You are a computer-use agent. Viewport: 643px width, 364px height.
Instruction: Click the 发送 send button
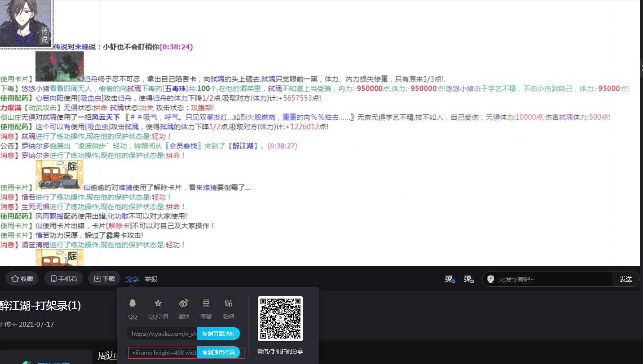pyautogui.click(x=626, y=279)
